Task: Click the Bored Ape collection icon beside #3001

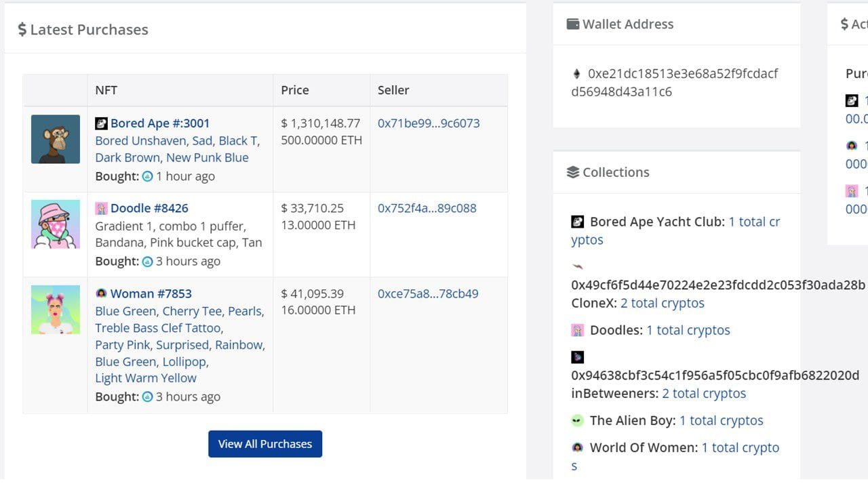Action: click(101, 123)
